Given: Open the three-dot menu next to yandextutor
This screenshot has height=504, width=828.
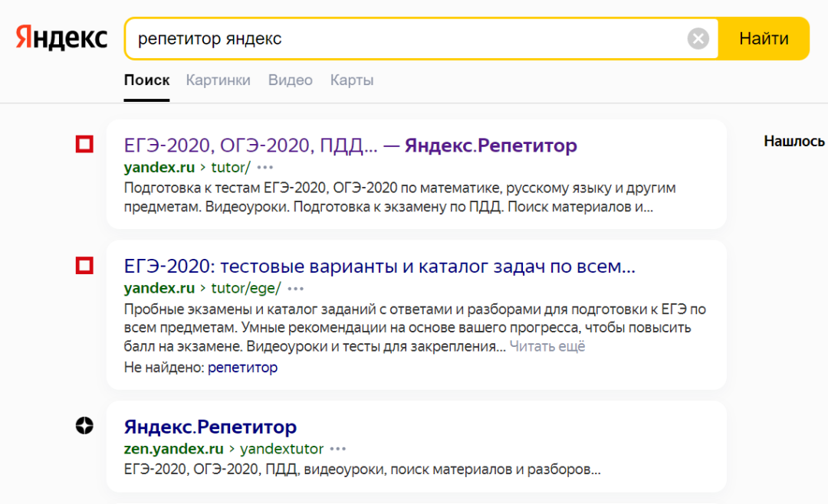Looking at the screenshot, I should pyautogui.click(x=338, y=449).
